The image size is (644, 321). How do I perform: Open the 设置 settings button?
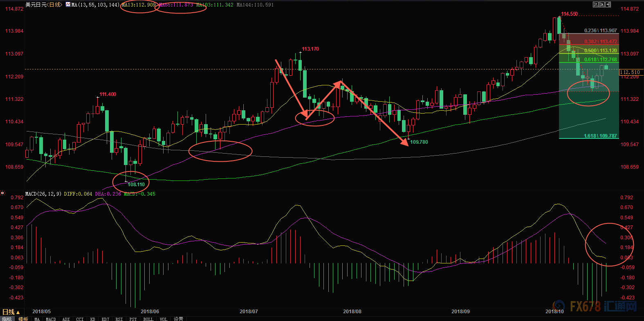[178, 319]
